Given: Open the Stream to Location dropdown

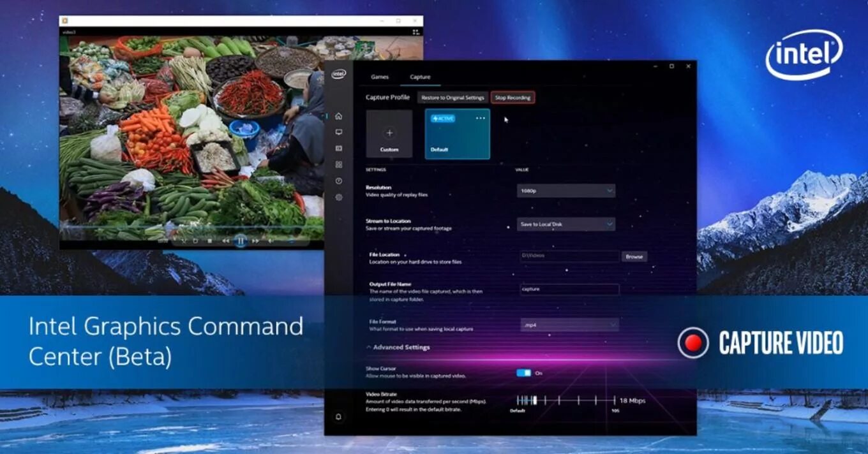Looking at the screenshot, I should 566,224.
